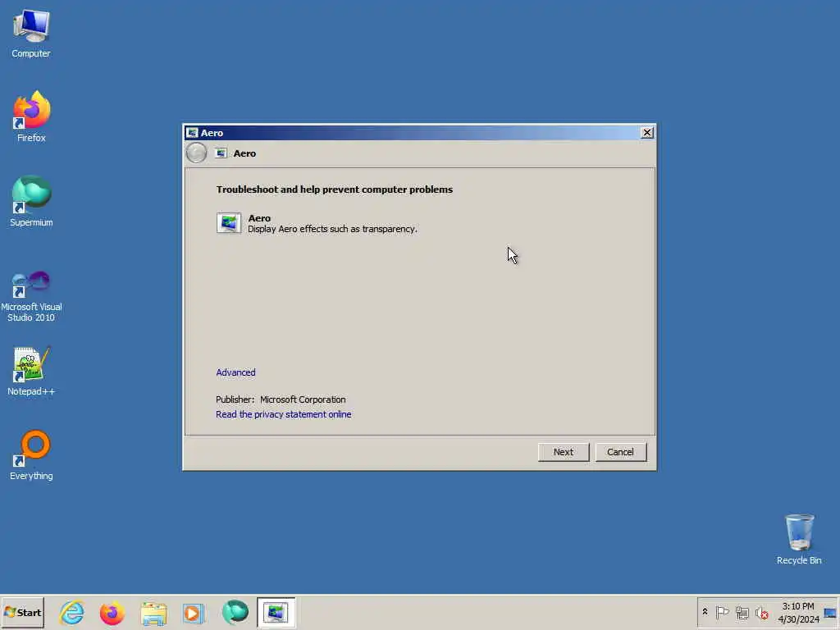Launch Windows Media Player from taskbar
The height and width of the screenshot is (630, 840).
[194, 613]
